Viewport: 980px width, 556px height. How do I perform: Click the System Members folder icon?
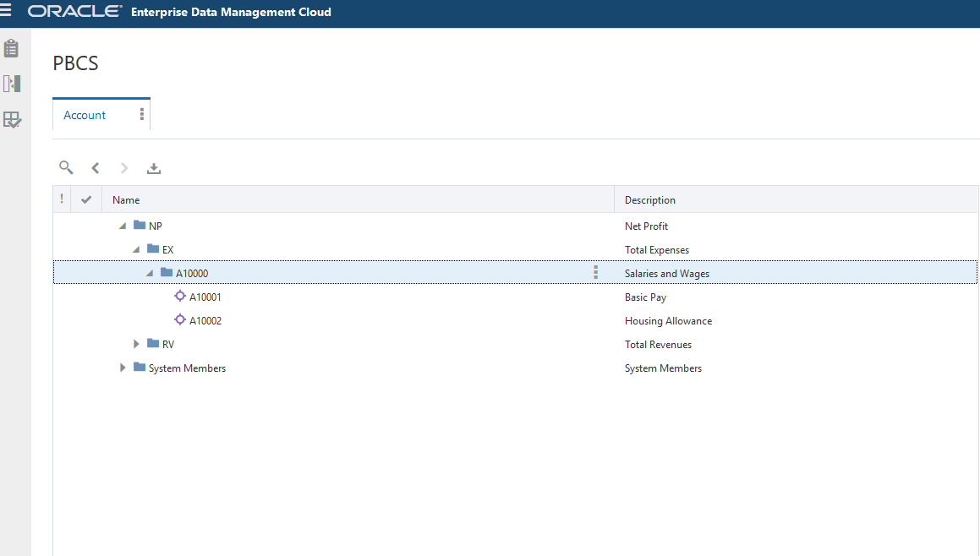pos(140,367)
